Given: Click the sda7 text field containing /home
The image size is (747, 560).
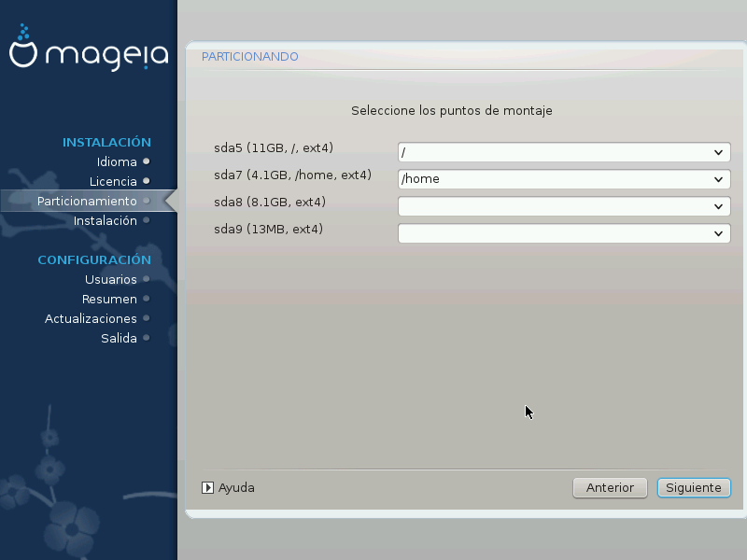Looking at the screenshot, I should (x=551, y=179).
